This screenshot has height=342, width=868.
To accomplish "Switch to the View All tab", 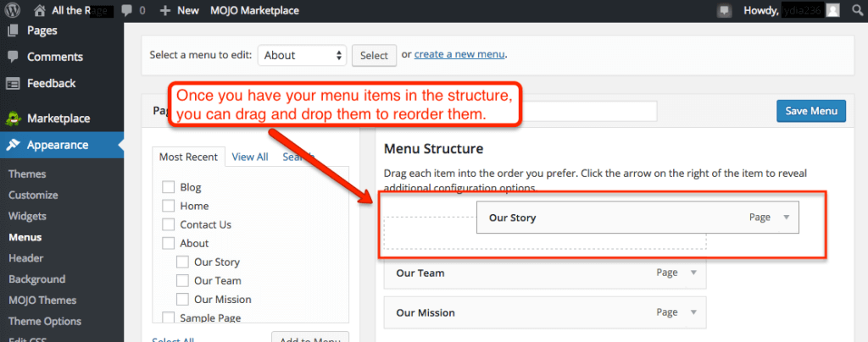I will pyautogui.click(x=250, y=157).
